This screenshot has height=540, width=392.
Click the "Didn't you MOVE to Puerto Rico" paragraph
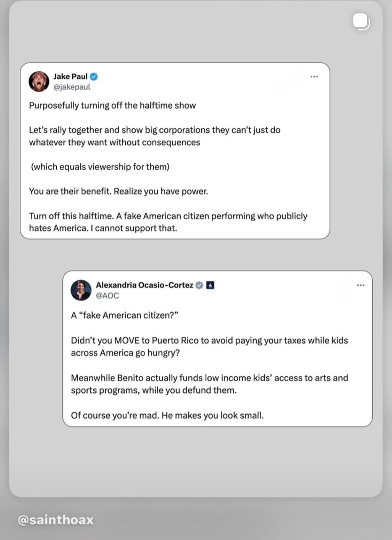pos(209,346)
